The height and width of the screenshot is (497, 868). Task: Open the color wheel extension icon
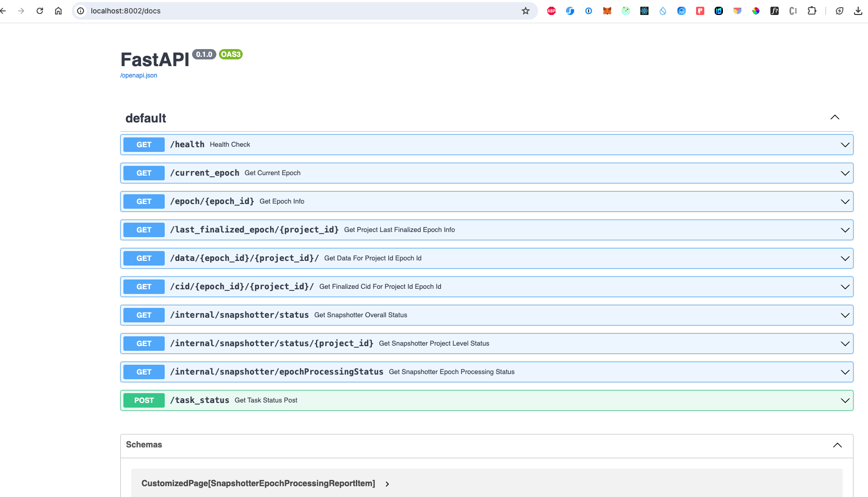coord(756,11)
